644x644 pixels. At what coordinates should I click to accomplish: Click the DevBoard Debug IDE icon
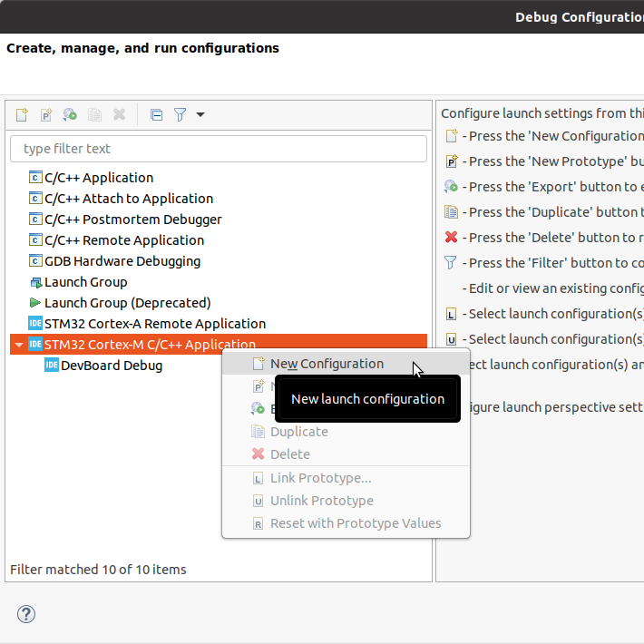[x=52, y=366]
